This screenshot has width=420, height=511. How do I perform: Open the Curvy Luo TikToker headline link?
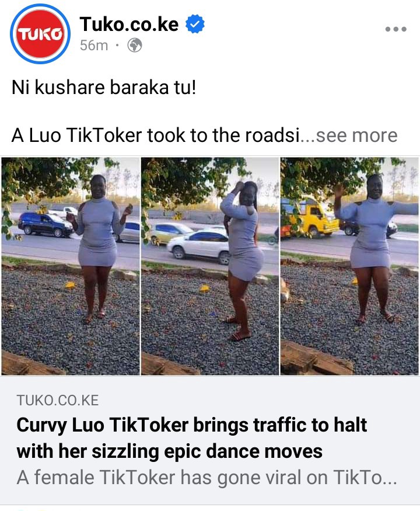pos(192,437)
